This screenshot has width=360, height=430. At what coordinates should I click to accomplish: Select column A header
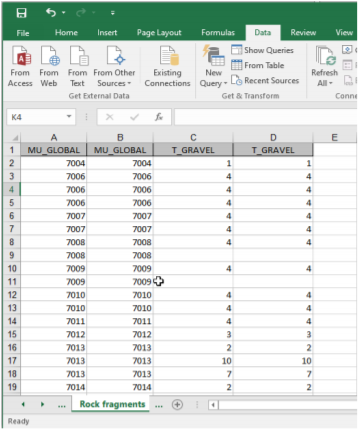(x=54, y=137)
